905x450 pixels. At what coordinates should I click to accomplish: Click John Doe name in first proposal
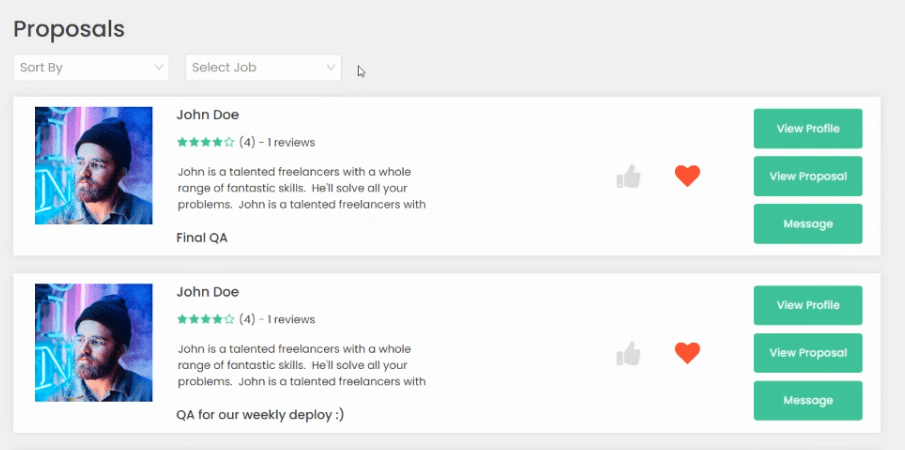208,115
